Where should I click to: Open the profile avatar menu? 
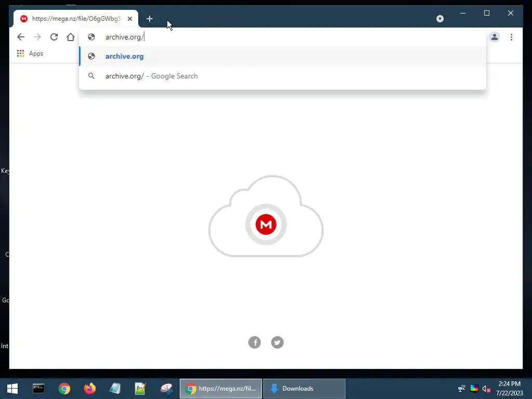pyautogui.click(x=495, y=37)
